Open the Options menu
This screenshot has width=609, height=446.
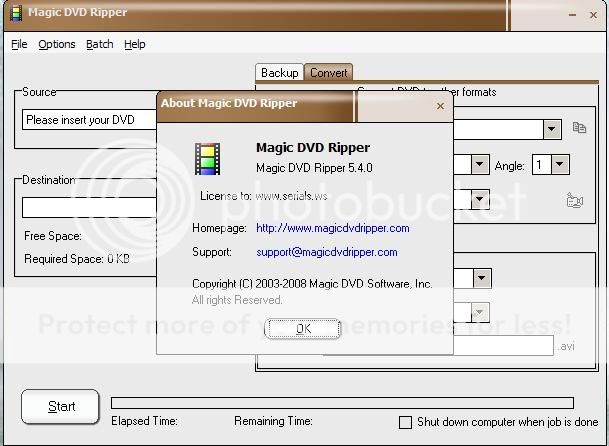[57, 44]
